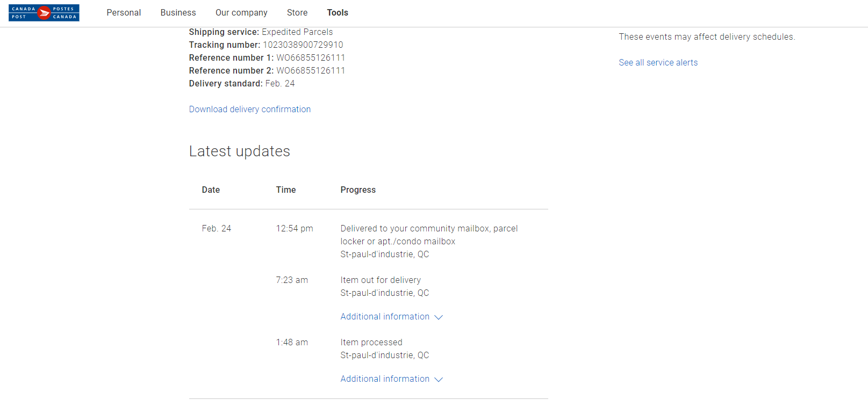Open the Business menu
868x414 pixels.
178,13
